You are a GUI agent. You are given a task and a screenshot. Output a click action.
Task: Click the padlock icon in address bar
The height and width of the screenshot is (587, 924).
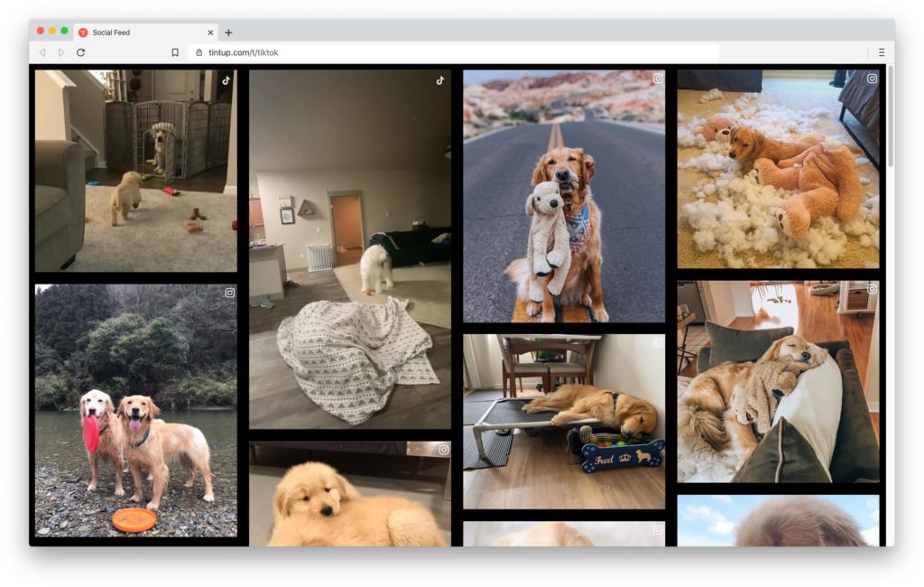tap(199, 52)
